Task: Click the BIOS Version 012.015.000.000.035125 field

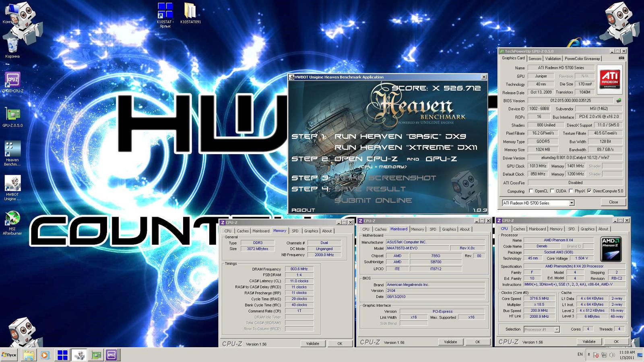Action: [571, 100]
